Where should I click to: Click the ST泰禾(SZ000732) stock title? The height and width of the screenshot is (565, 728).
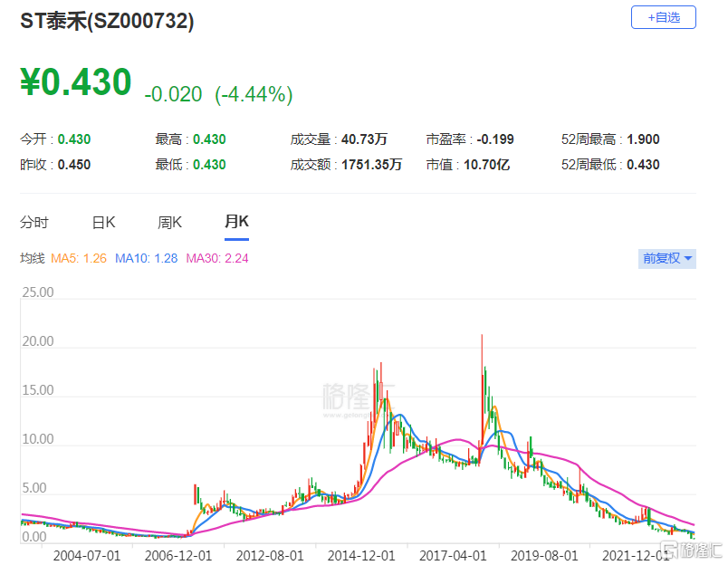107,22
